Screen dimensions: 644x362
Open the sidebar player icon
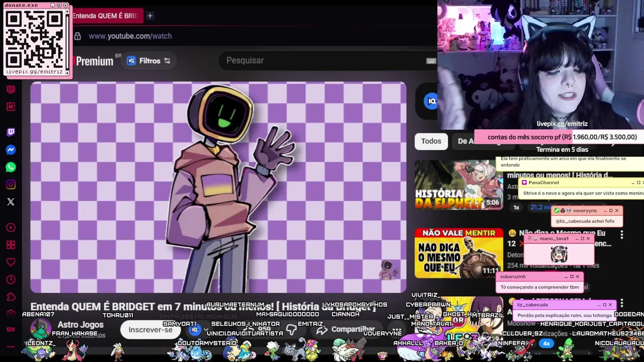[x=11, y=228]
